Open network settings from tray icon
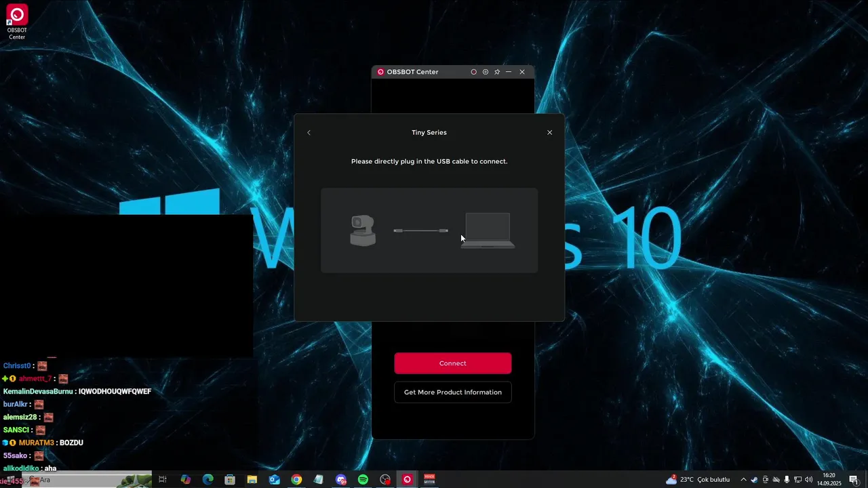The width and height of the screenshot is (868, 488). (798, 480)
